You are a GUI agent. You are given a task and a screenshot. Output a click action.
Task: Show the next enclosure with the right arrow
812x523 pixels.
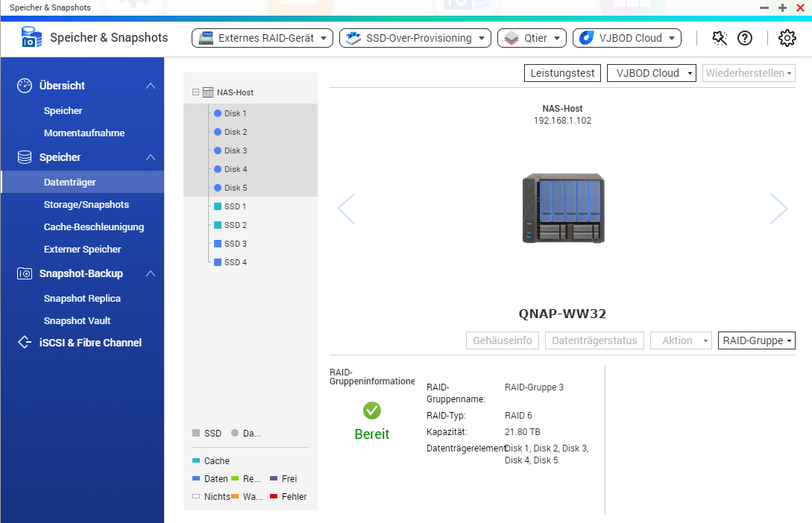[779, 209]
